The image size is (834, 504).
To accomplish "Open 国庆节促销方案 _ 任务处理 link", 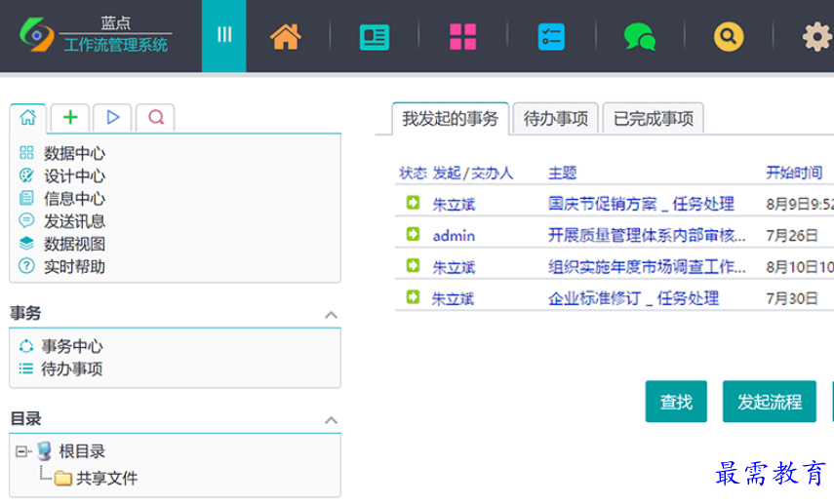I will (641, 204).
